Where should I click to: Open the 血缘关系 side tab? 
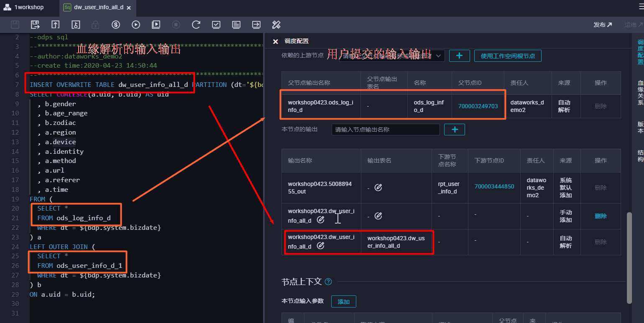640,92
